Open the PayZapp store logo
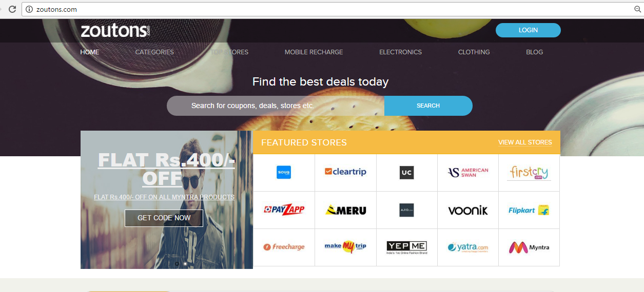Screen dimensions: 644x292 [284, 210]
